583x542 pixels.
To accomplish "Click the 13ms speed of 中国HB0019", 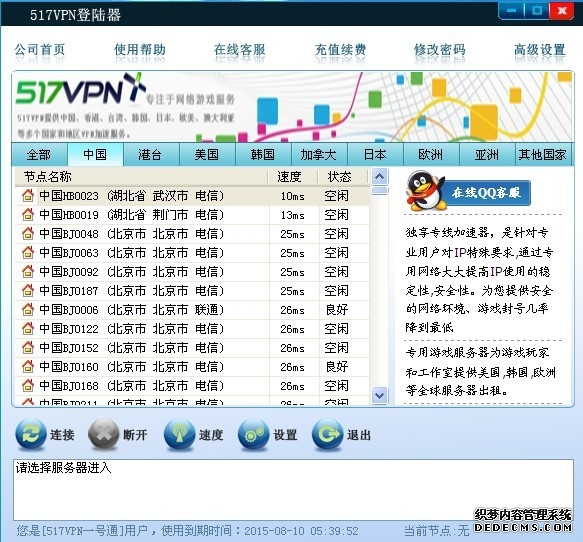I will pos(293,215).
